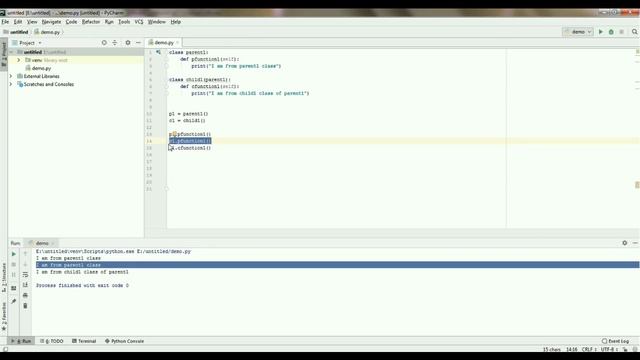The image size is (640, 360).
Task: Open Search Everywhere magnifier icon
Action: click(634, 32)
